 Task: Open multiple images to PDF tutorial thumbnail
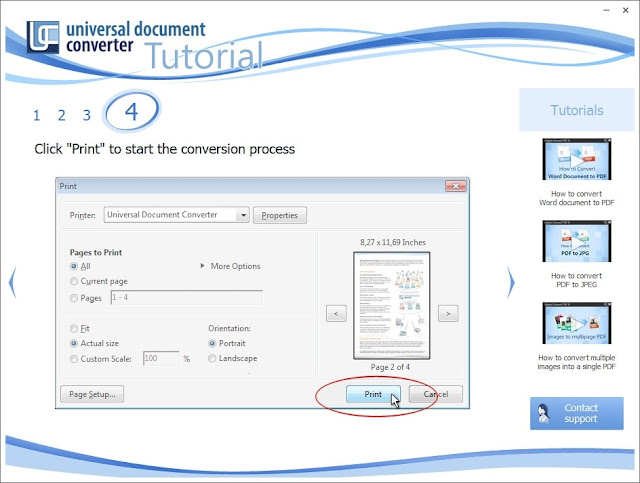coord(577,323)
